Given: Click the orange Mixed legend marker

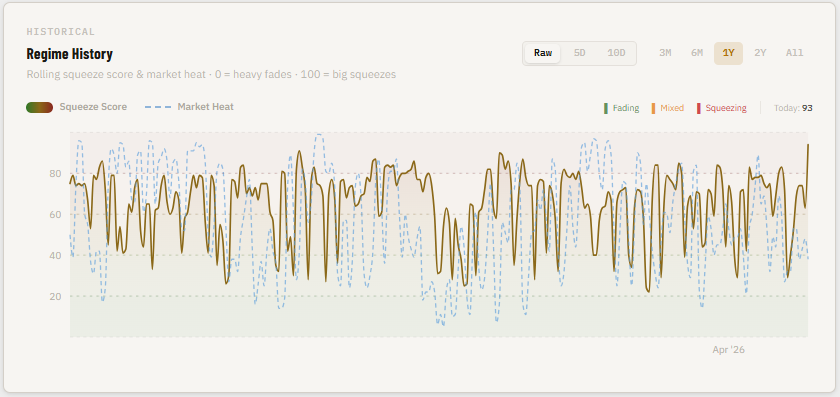Looking at the screenshot, I should pos(653,108).
